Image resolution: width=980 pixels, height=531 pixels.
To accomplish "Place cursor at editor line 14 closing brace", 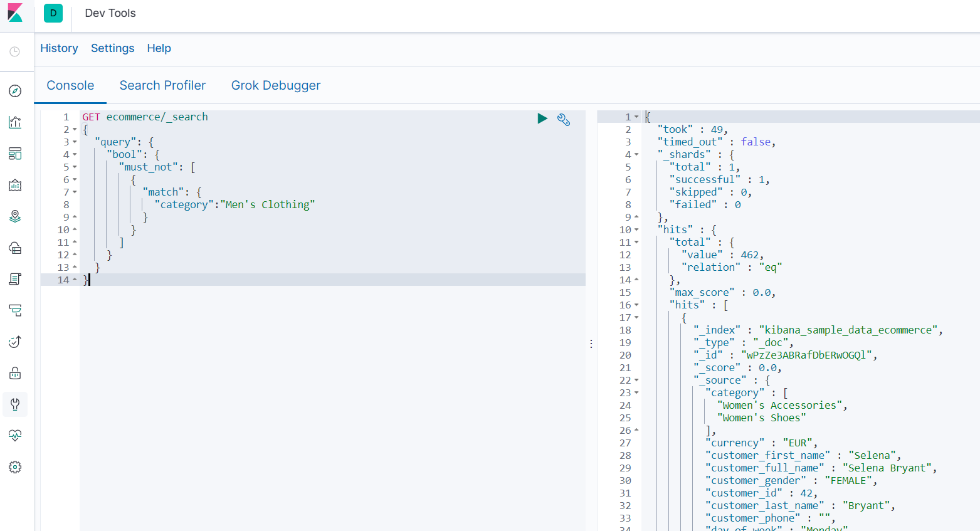I will (86, 280).
